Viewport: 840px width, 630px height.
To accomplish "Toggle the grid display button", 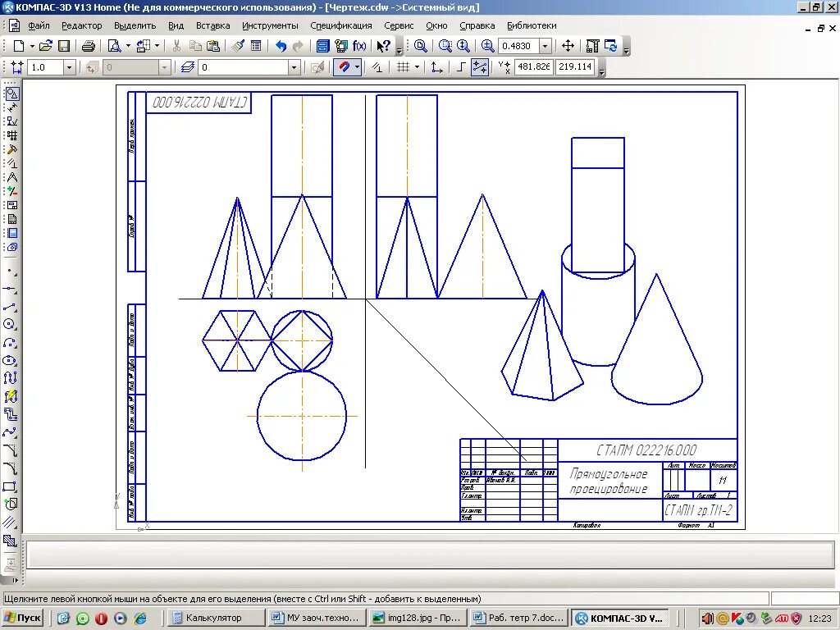I will [404, 67].
